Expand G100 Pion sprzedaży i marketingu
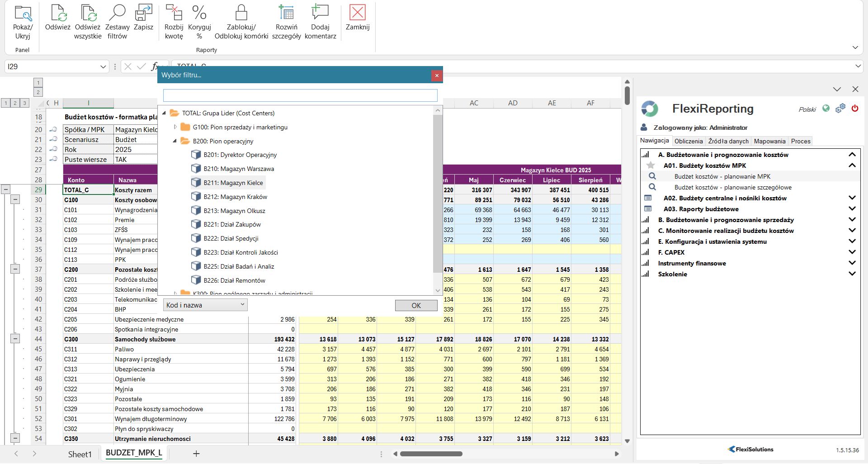This screenshot has width=868, height=464. [175, 127]
